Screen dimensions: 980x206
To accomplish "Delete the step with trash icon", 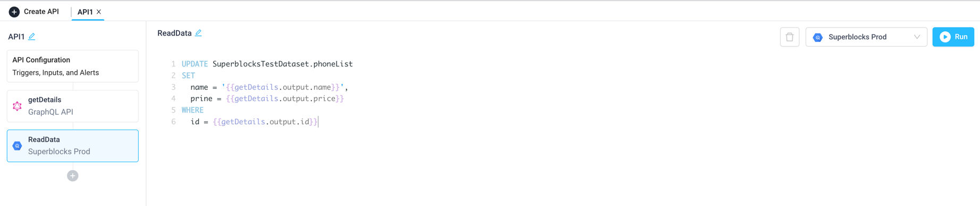I will pyautogui.click(x=789, y=37).
